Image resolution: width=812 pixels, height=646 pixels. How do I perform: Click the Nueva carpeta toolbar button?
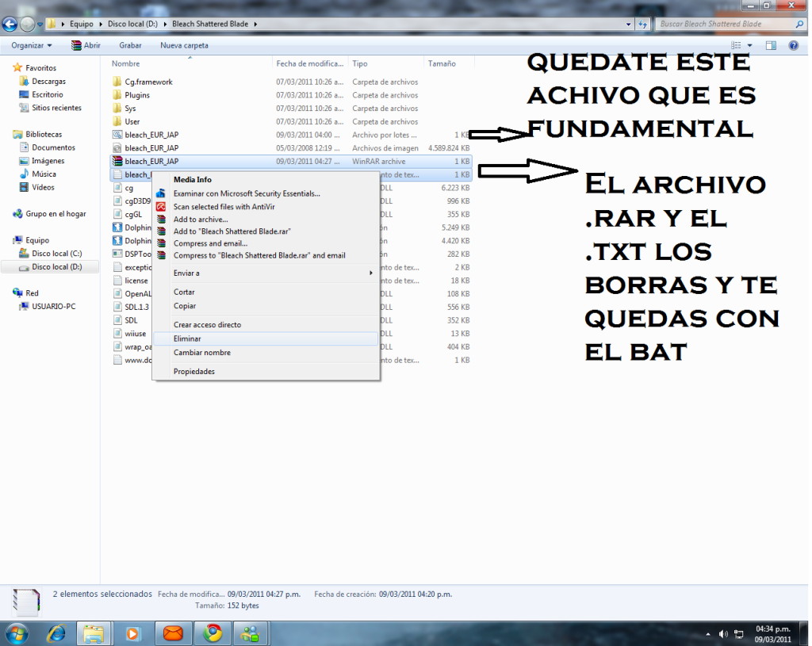[x=184, y=45]
